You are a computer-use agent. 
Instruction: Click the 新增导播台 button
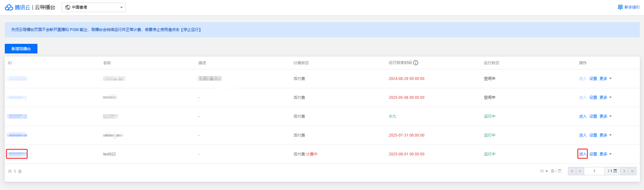pyautogui.click(x=21, y=49)
